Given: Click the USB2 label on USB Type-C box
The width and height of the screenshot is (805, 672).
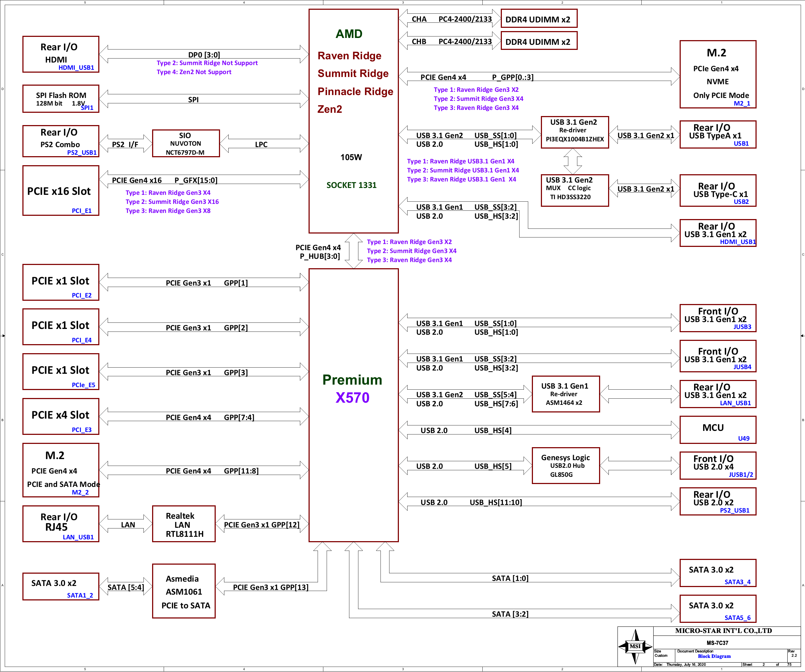Looking at the screenshot, I should [741, 202].
